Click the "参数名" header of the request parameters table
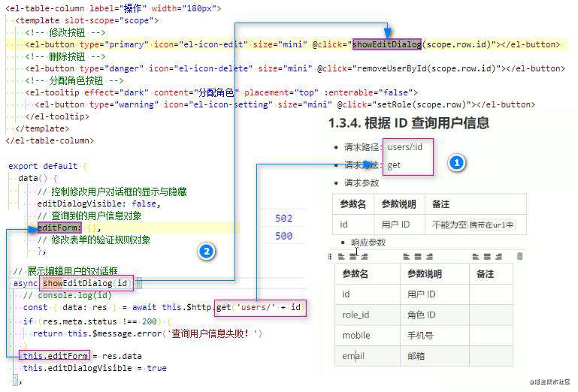 click(x=353, y=204)
